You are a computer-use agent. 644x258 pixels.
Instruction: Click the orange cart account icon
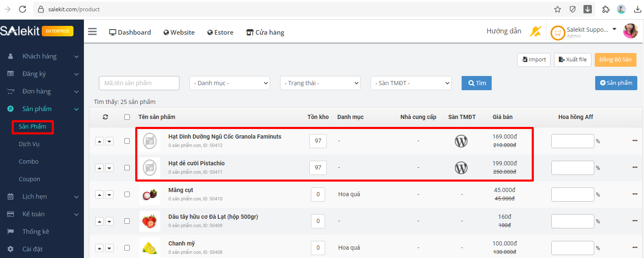(x=558, y=33)
